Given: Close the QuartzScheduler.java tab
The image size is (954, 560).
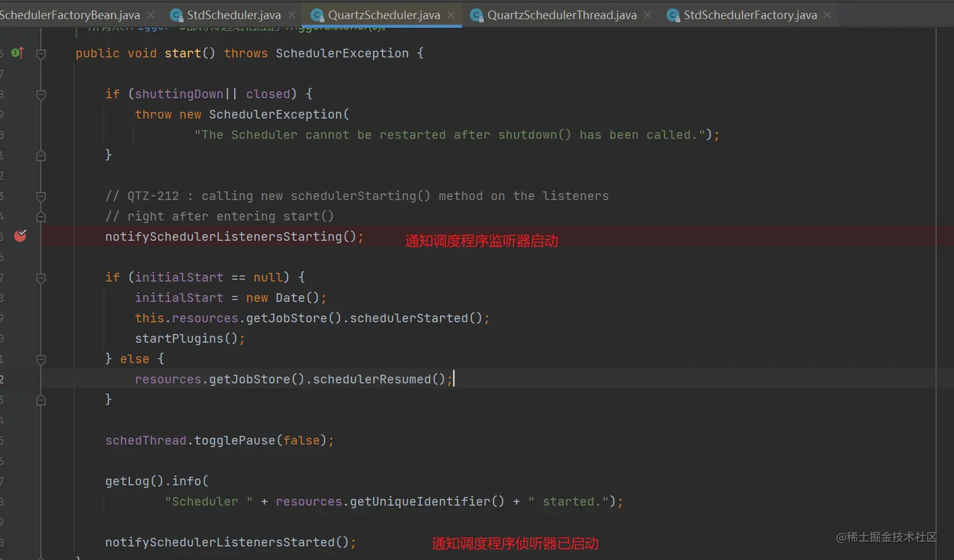Looking at the screenshot, I should [451, 15].
